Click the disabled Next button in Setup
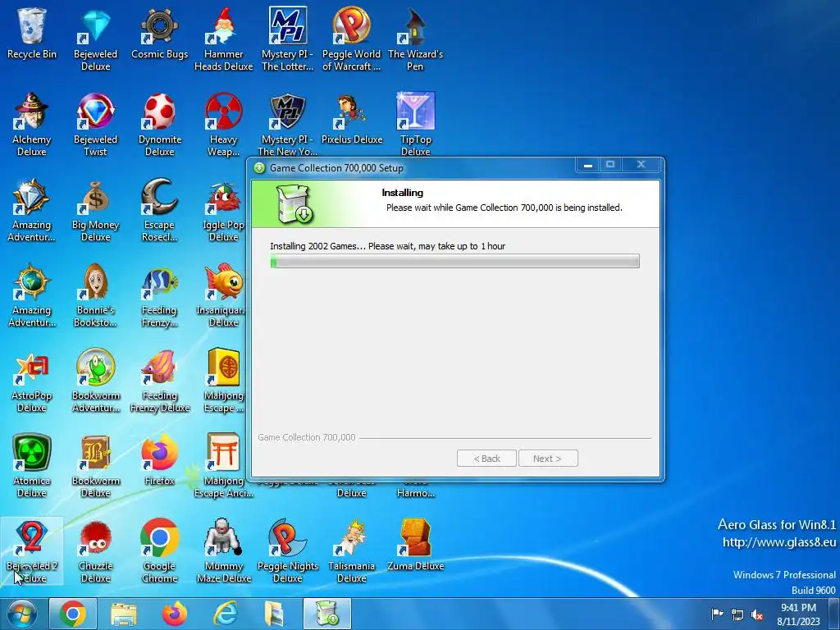Screen dimensions: 840x630 point(547,459)
